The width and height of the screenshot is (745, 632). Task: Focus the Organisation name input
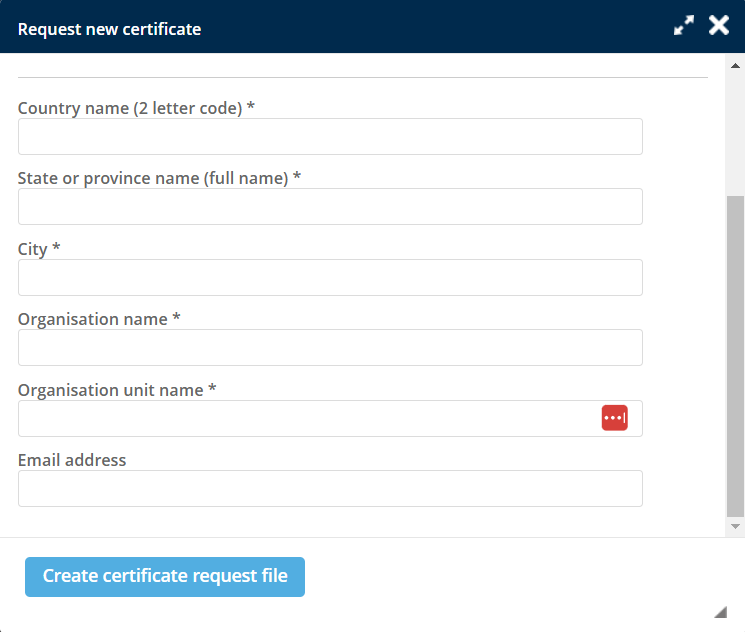pyautogui.click(x=330, y=348)
